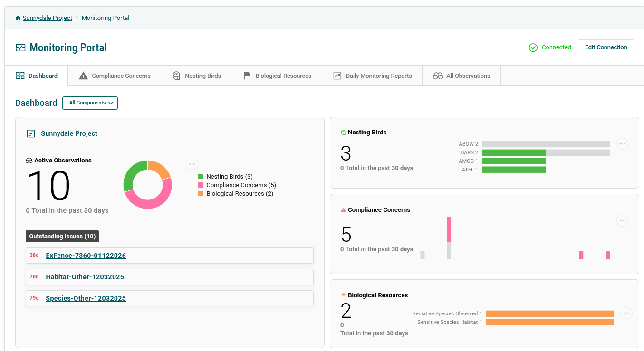
Task: Open the Nesting Birds card ellipsis menu
Action: point(622,144)
